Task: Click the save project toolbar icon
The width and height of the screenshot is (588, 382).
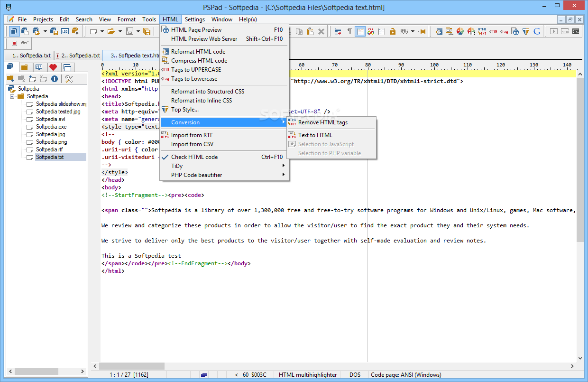Action: pyautogui.click(x=54, y=31)
